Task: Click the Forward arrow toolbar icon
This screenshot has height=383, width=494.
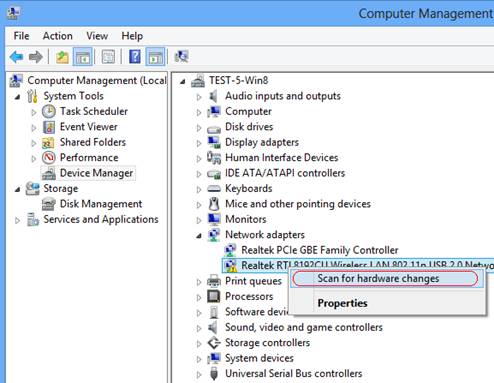Action: point(36,57)
